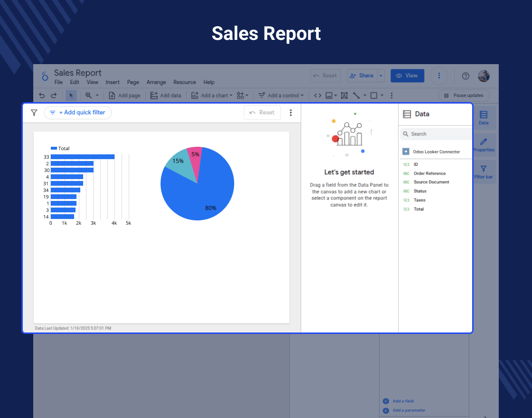The height and width of the screenshot is (418, 532).
Task: Click Add a field link
Action: (399, 401)
